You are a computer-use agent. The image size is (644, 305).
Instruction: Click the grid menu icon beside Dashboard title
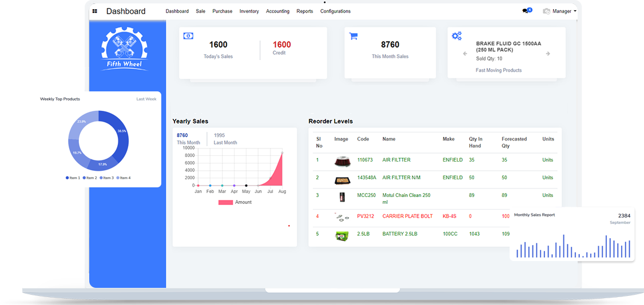[x=95, y=11]
